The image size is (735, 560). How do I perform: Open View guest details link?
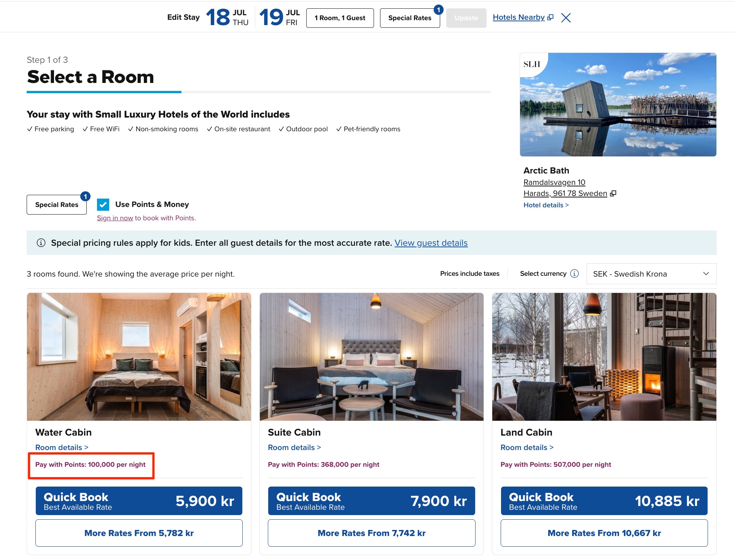click(431, 243)
